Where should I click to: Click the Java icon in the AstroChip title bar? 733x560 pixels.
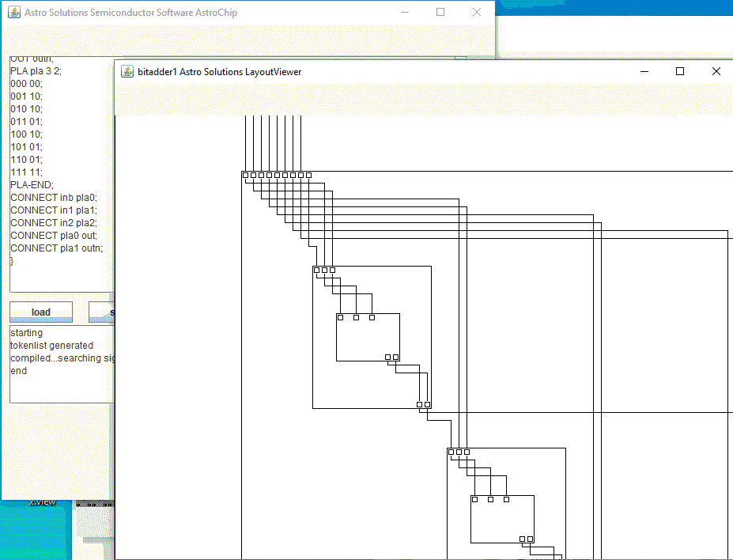pos(14,12)
